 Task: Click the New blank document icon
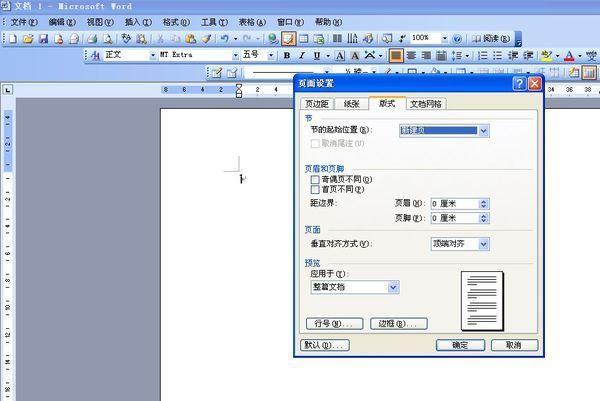pyautogui.click(x=13, y=38)
